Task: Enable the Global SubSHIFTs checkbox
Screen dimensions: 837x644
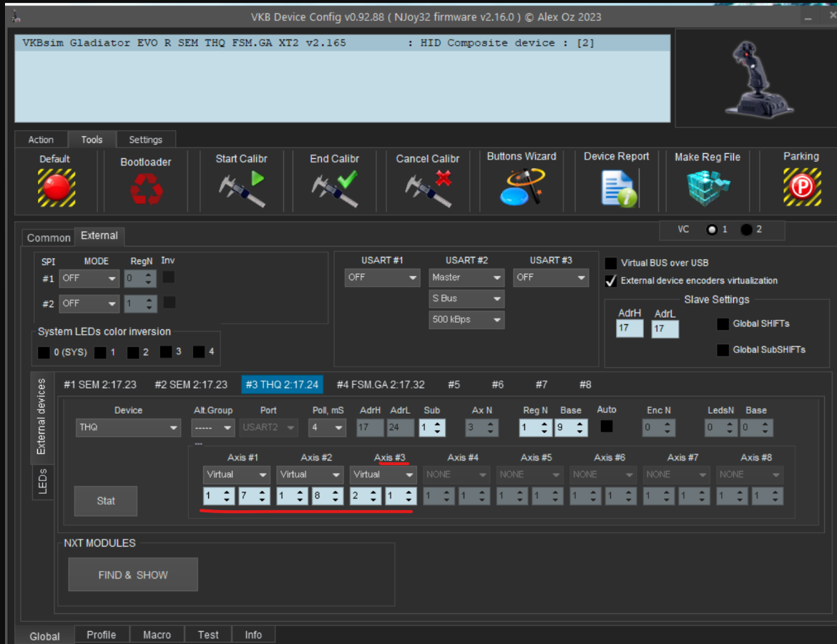Action: pos(723,350)
